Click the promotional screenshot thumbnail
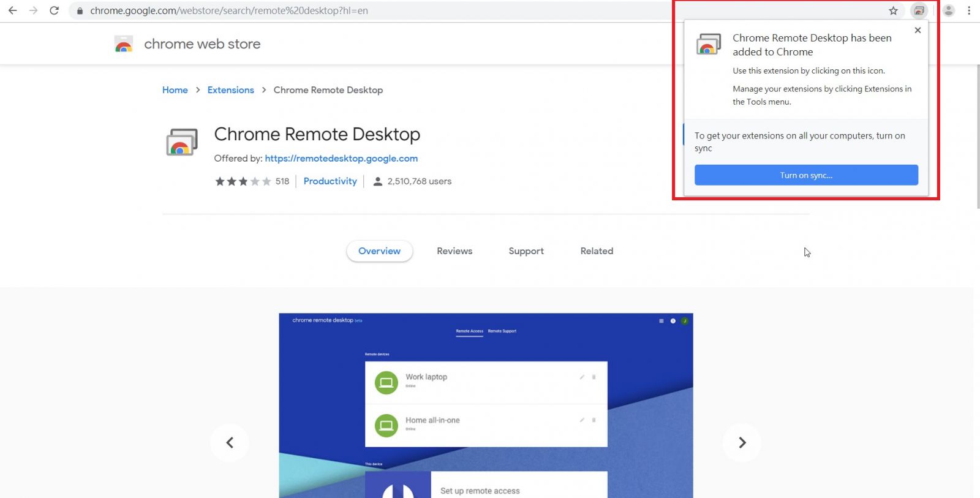980x498 pixels. pyautogui.click(x=486, y=406)
